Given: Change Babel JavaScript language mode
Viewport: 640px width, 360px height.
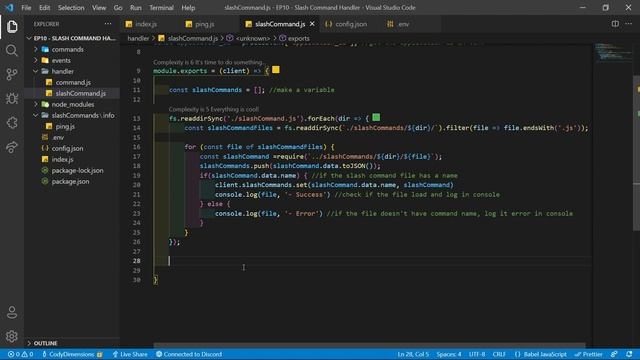Looking at the screenshot, I should click(540, 354).
